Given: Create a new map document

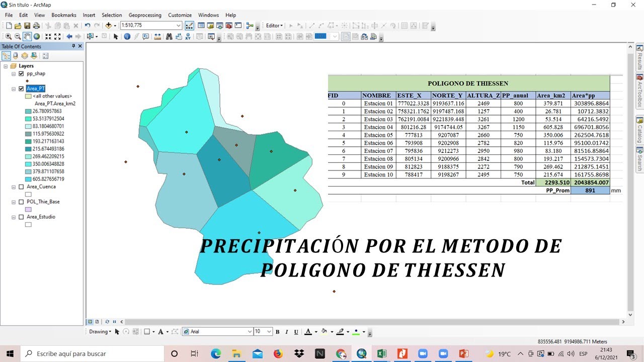Looking at the screenshot, I should (9, 25).
